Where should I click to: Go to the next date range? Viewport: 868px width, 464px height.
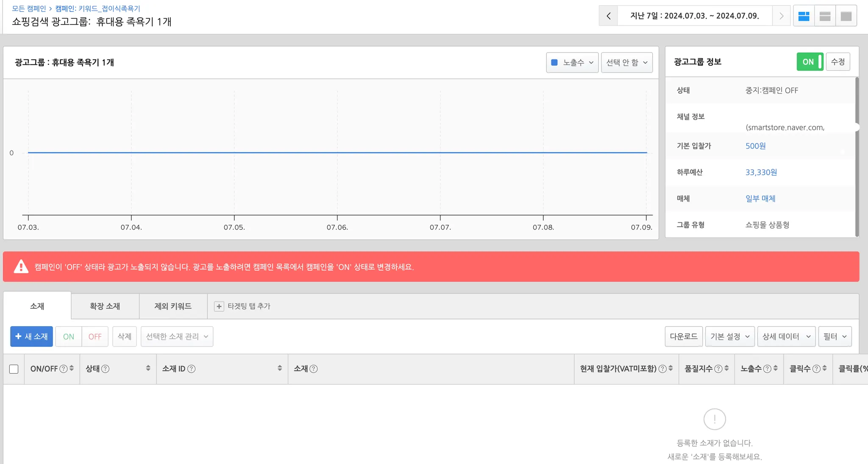[781, 16]
